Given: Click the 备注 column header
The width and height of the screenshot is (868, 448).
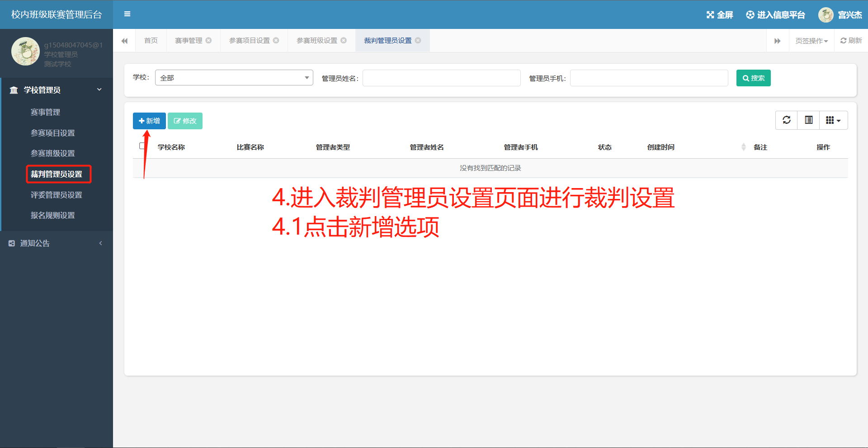Looking at the screenshot, I should (760, 147).
